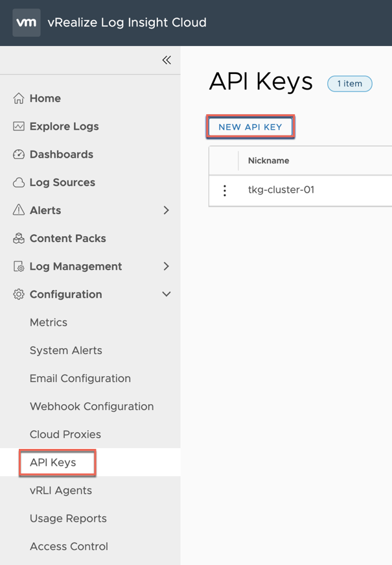Image resolution: width=392 pixels, height=565 pixels.
Task: Expand the Log Management submenu chevron
Action: pyautogui.click(x=166, y=267)
